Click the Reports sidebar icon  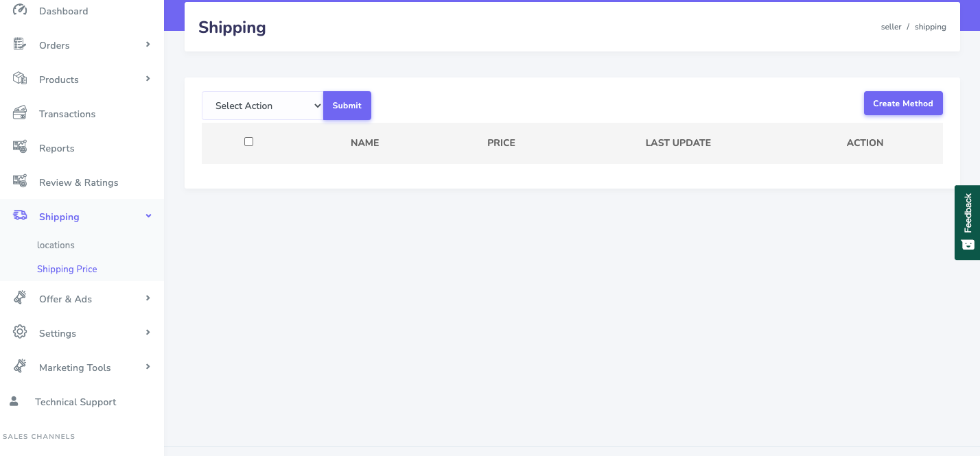click(20, 147)
